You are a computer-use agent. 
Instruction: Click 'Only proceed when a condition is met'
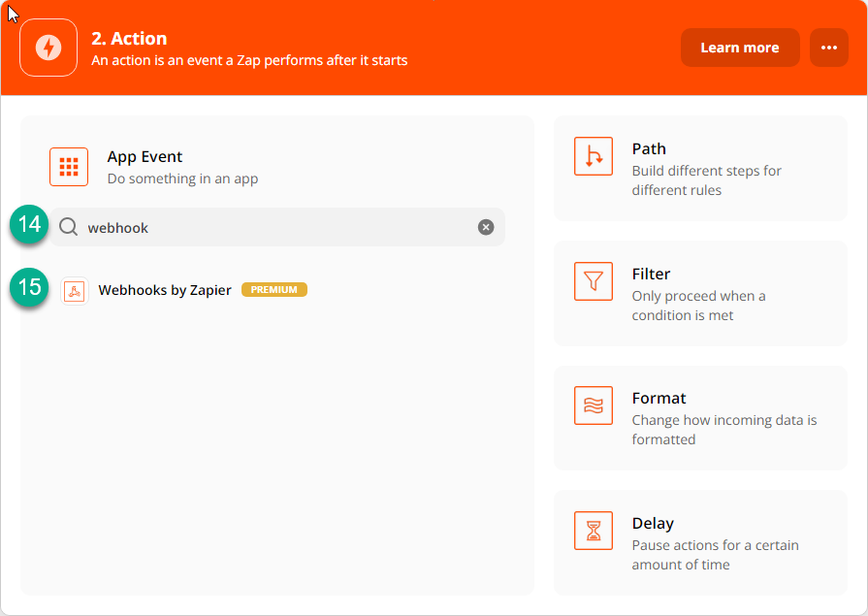click(x=698, y=306)
